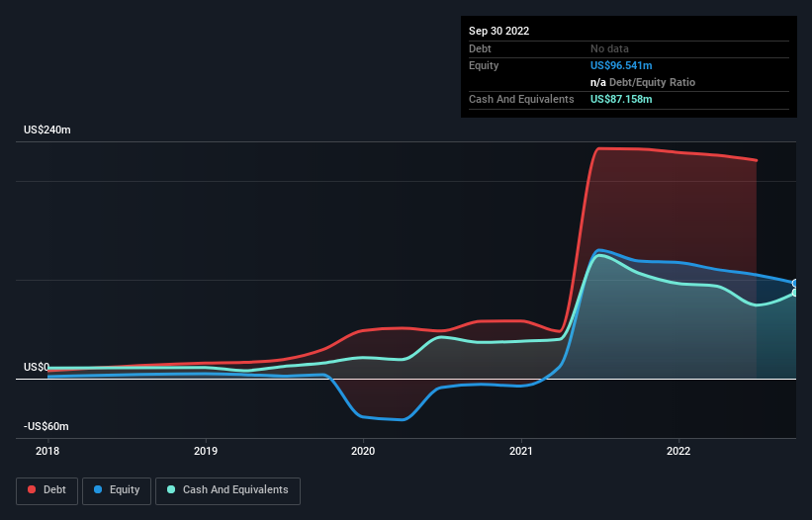Screen dimensions: 812x520
Task: Click the US$0 y-axis label
Action: pyautogui.click(x=37, y=368)
